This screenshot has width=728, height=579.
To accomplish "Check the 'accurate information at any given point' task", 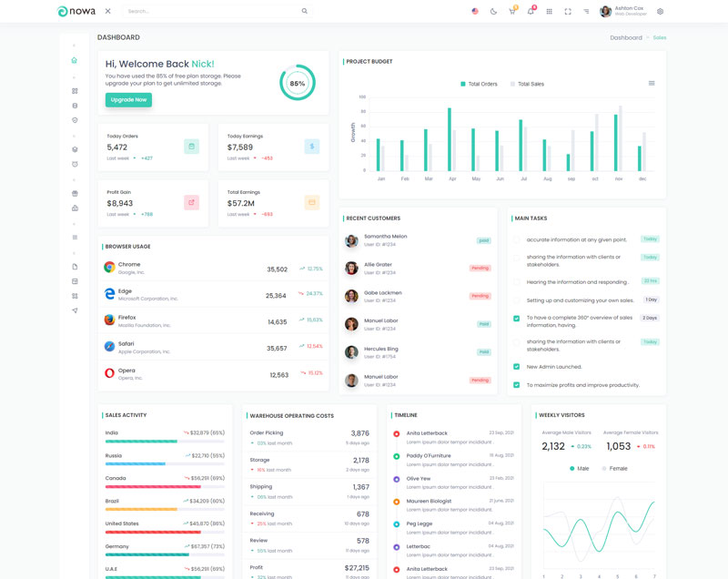I will (517, 239).
